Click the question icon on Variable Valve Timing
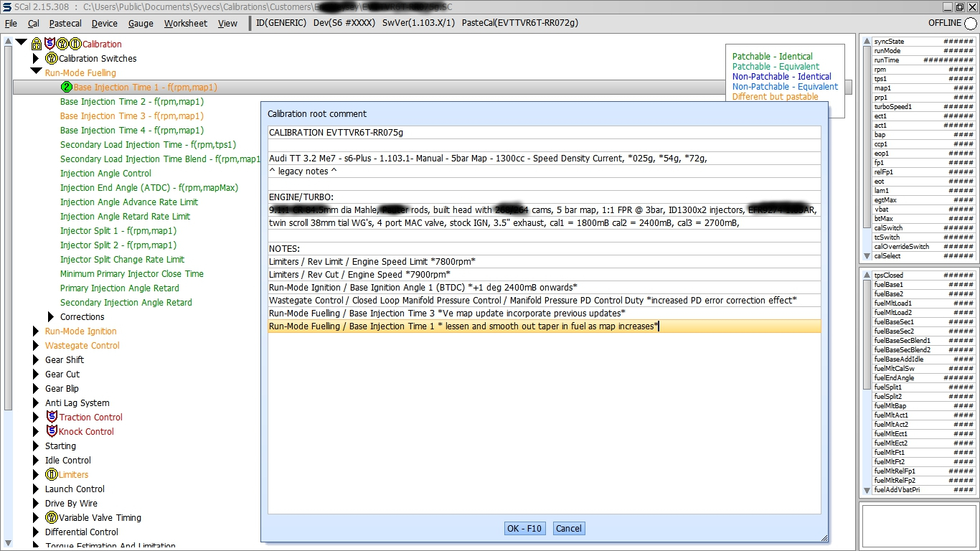980x551 pixels. (x=51, y=517)
